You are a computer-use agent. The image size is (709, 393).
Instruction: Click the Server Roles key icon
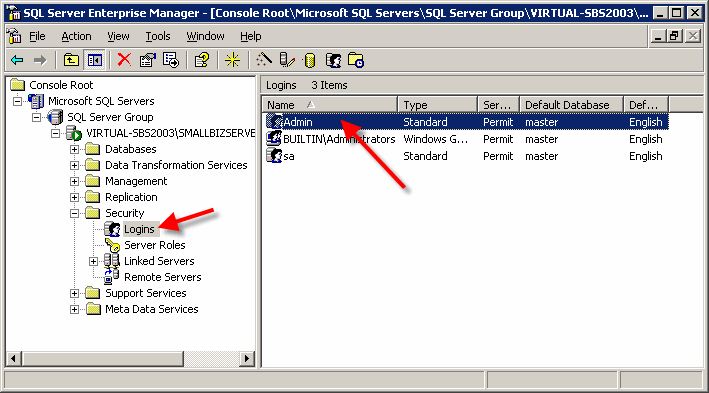[113, 245]
